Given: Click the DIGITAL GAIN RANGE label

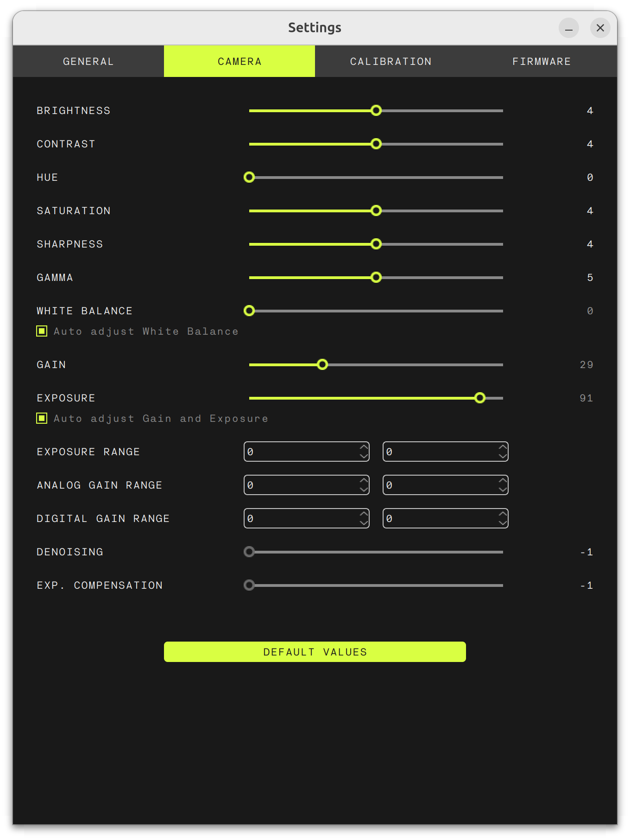Looking at the screenshot, I should click(103, 518).
